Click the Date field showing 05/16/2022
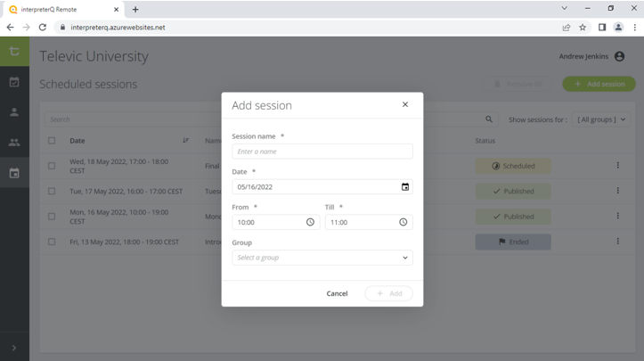The width and height of the screenshot is (644, 361). coord(322,186)
